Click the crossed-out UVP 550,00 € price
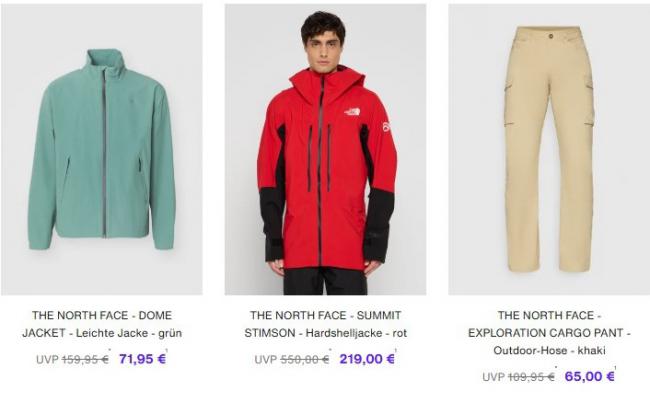Viewport: 650px width, 403px height. (292, 359)
